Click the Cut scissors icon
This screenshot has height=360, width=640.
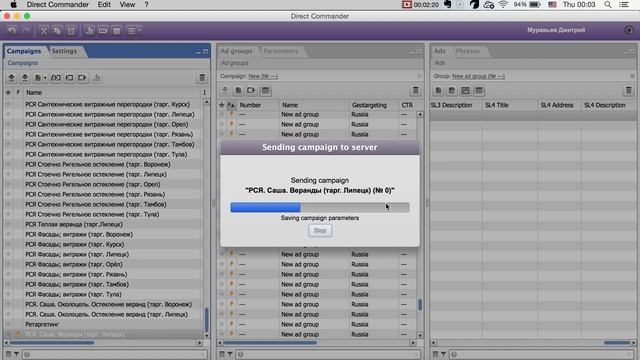(44, 31)
